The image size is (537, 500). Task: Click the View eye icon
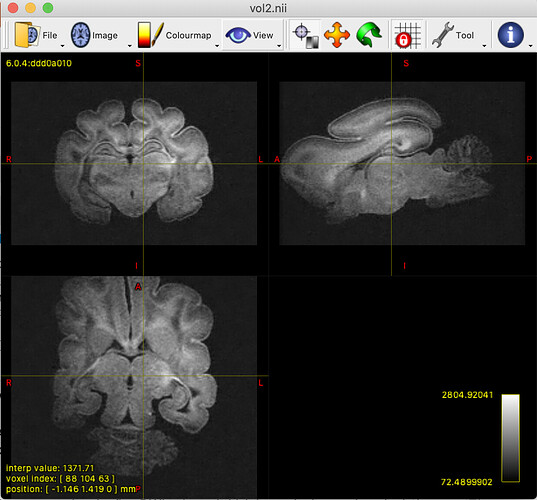[x=238, y=35]
